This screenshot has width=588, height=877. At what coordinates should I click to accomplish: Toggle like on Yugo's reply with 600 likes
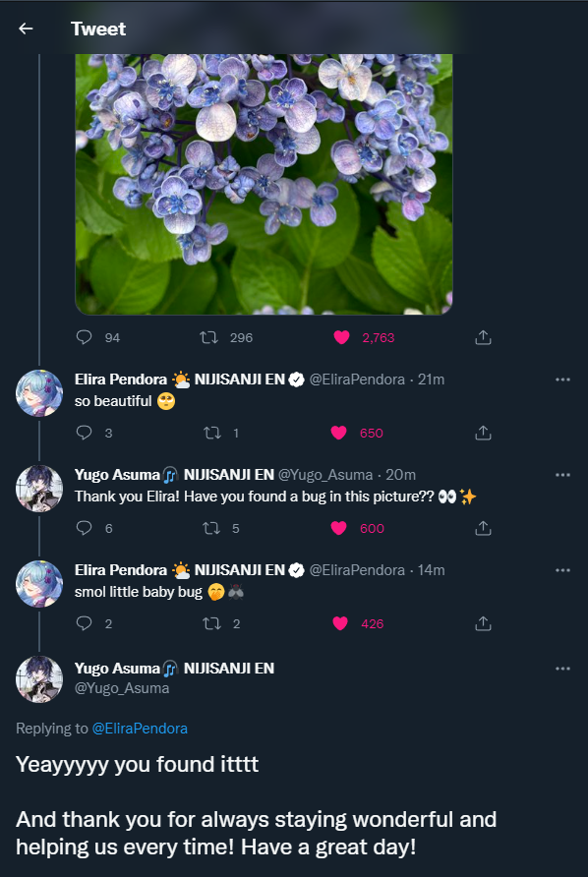pos(339,528)
